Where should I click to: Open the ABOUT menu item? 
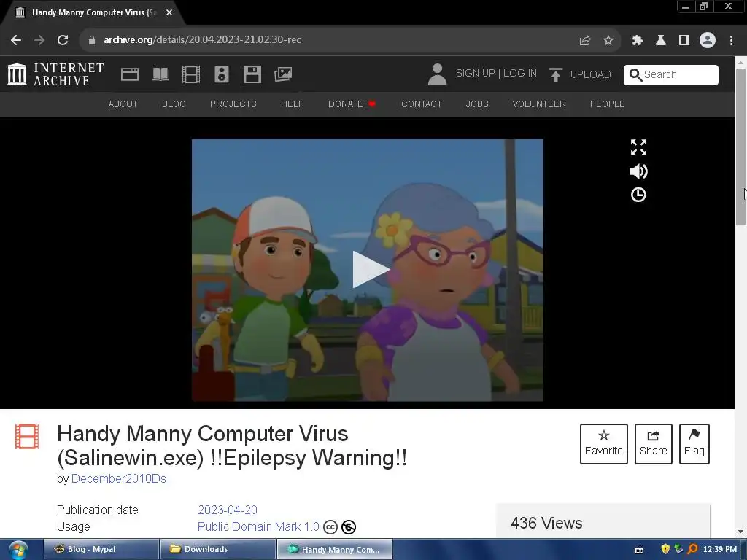pyautogui.click(x=123, y=104)
